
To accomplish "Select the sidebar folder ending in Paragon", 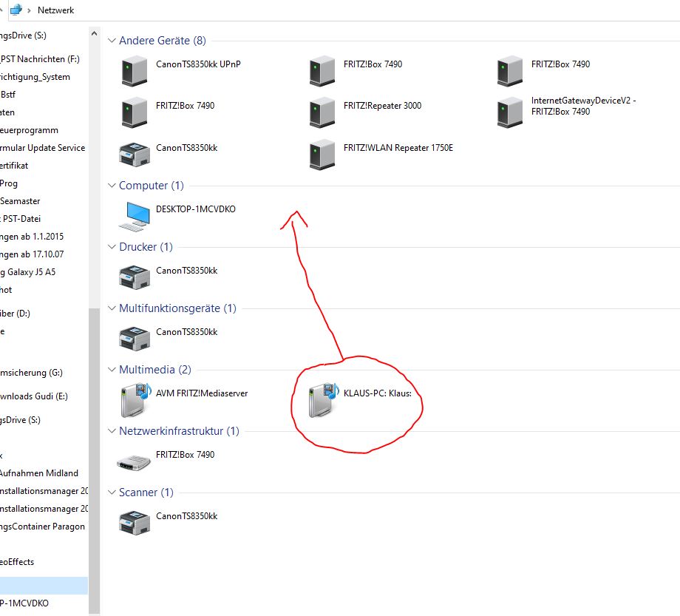I will point(43,527).
